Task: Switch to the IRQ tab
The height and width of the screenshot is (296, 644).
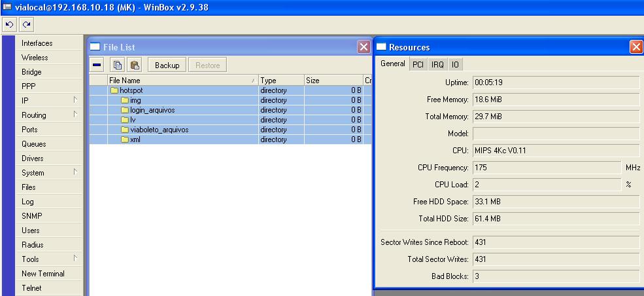Action: point(437,64)
